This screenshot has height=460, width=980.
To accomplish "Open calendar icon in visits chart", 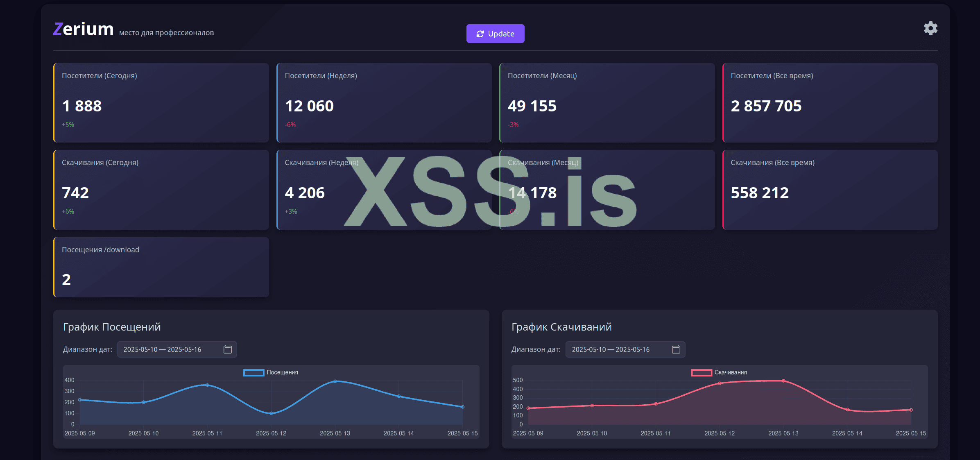I will pos(228,349).
